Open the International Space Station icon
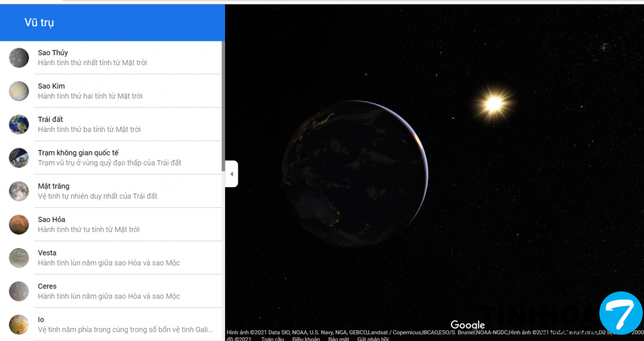 [x=19, y=158]
